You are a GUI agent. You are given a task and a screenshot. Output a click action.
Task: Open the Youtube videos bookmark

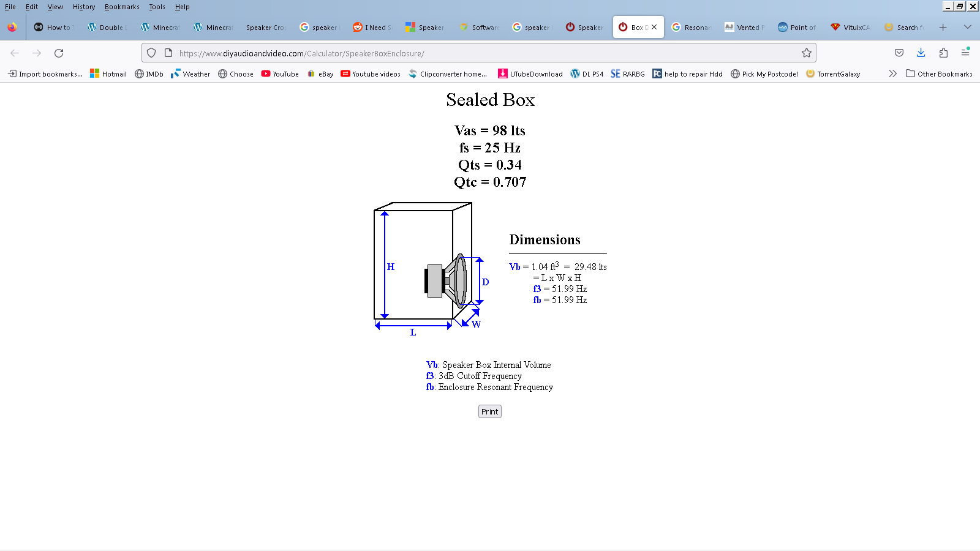click(371, 73)
